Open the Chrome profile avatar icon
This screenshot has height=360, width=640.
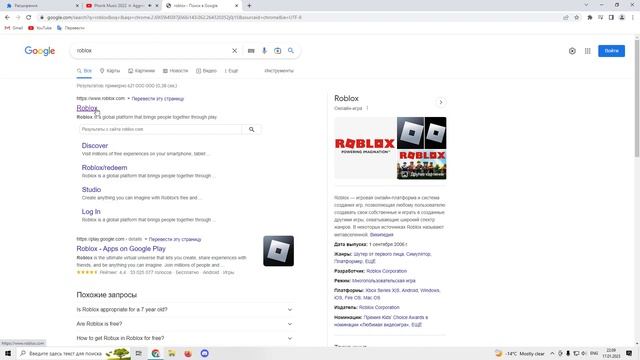click(622, 18)
